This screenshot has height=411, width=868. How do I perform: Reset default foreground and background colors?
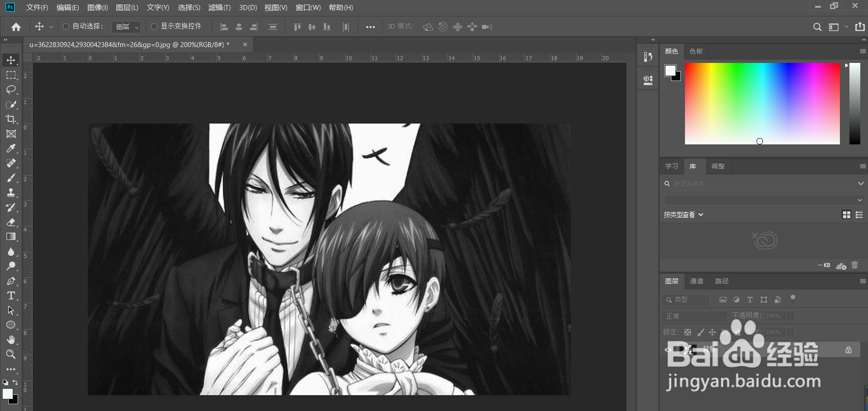[5, 382]
